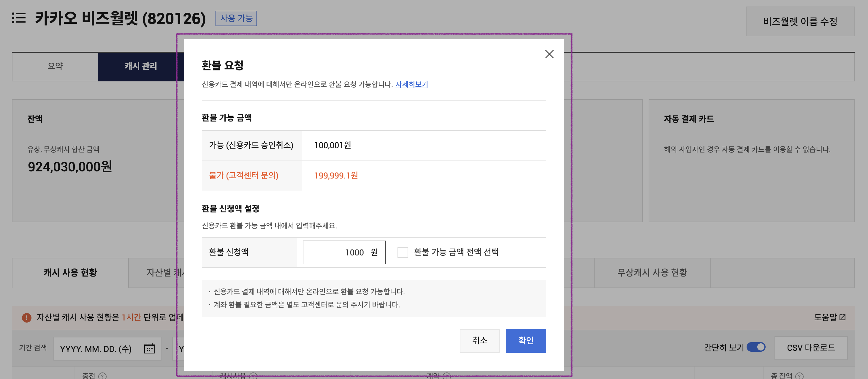The image size is (868, 379).
Task: Click help icon next to 충전 column
Action: [102, 376]
